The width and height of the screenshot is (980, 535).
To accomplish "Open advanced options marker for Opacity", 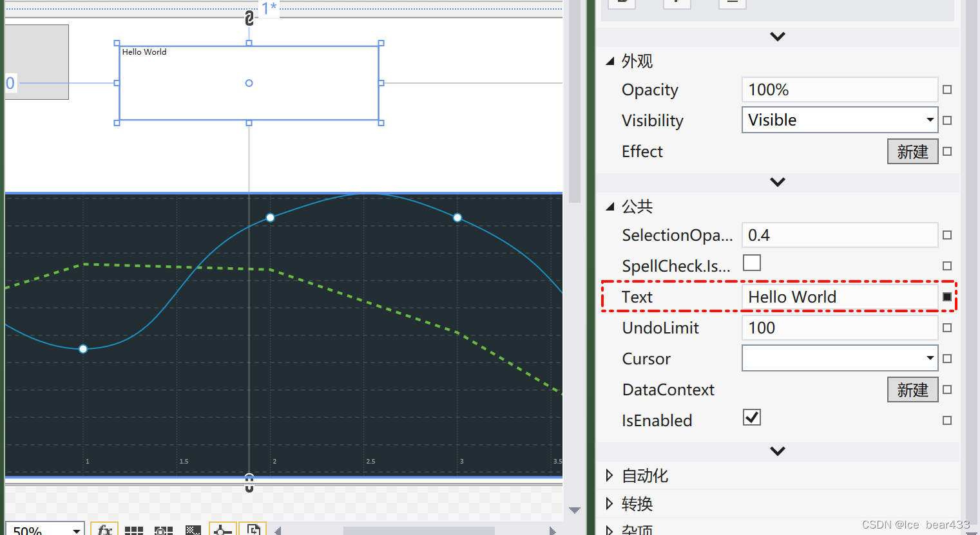I will (947, 89).
